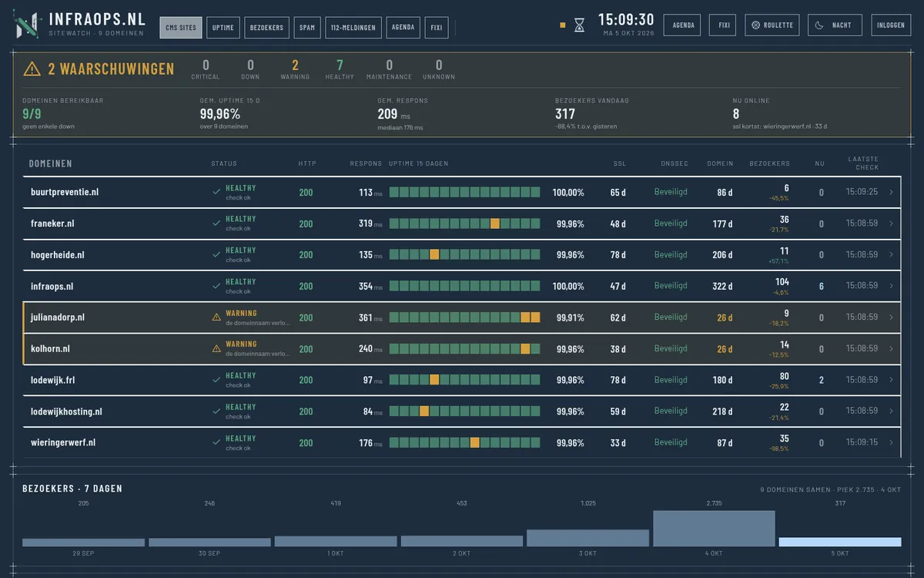Viewport: 924px width, 578px height.
Task: Click the hogerheide.nl domain name
Action: [58, 254]
